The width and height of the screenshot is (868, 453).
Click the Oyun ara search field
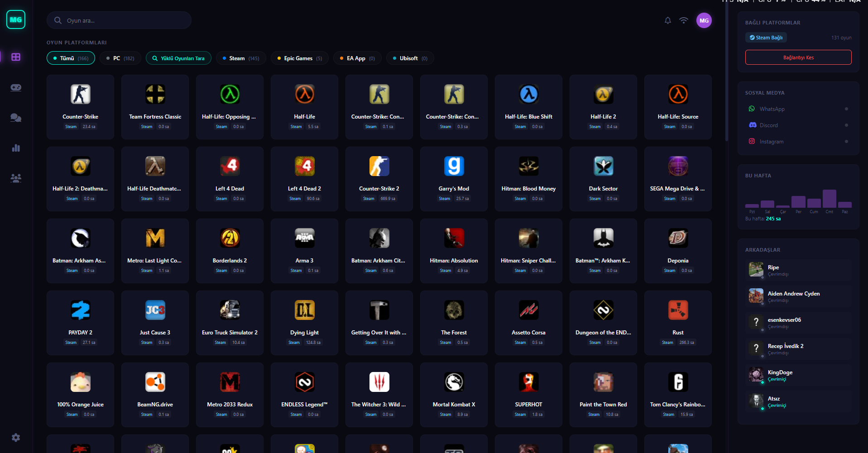coord(119,20)
